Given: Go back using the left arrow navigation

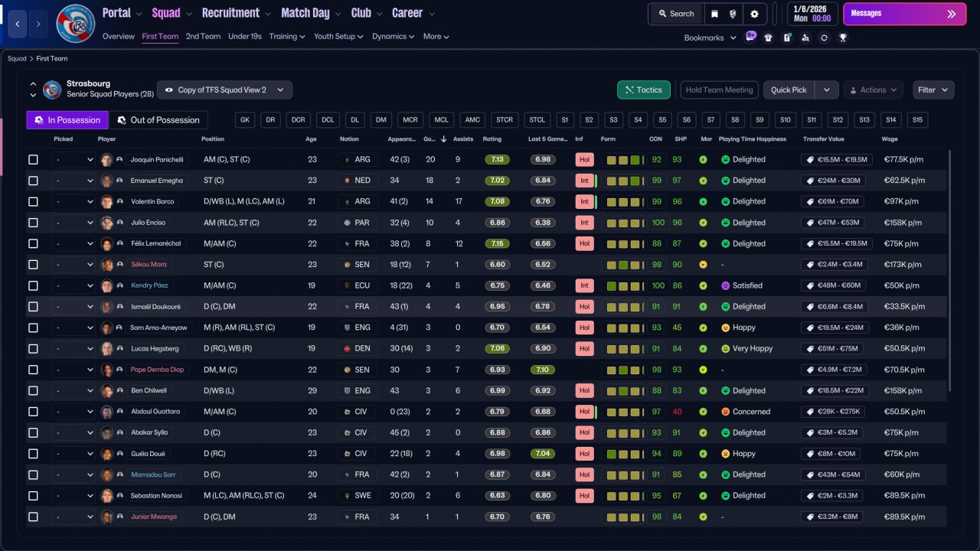Looking at the screenshot, I should pos(17,24).
